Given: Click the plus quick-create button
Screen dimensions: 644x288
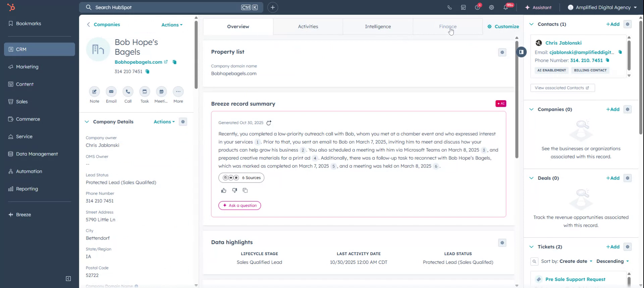Looking at the screenshot, I should [x=273, y=7].
